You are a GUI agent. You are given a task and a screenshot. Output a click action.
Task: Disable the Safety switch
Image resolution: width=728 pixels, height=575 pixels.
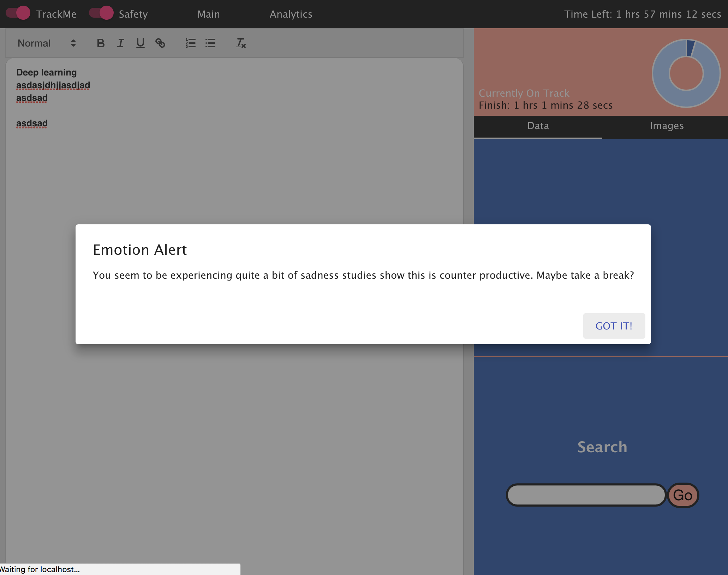point(101,13)
